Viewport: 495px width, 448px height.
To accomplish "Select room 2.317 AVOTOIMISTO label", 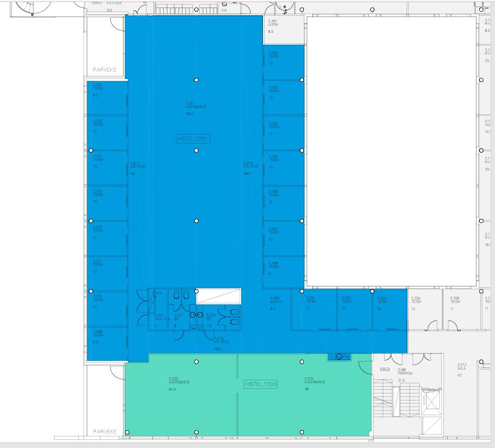I will point(197,106).
